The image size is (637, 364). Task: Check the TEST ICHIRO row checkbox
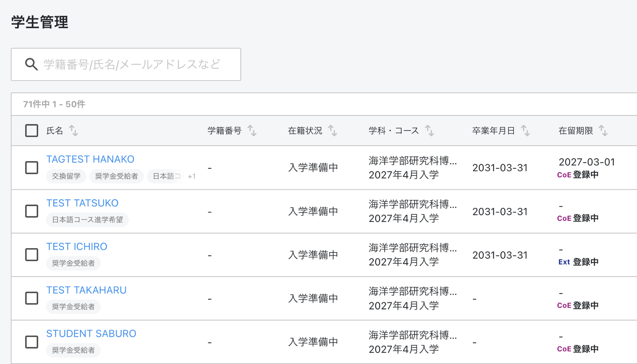pos(32,255)
